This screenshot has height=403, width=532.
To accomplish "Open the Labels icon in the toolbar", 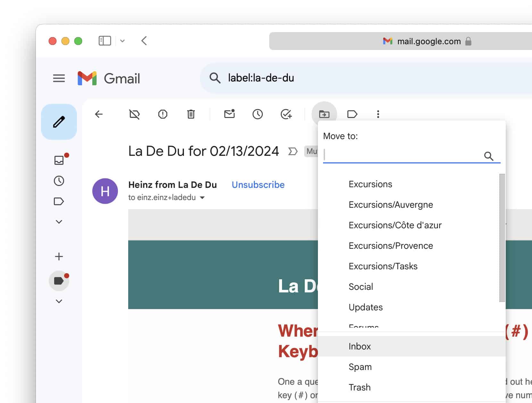I will pos(352,114).
